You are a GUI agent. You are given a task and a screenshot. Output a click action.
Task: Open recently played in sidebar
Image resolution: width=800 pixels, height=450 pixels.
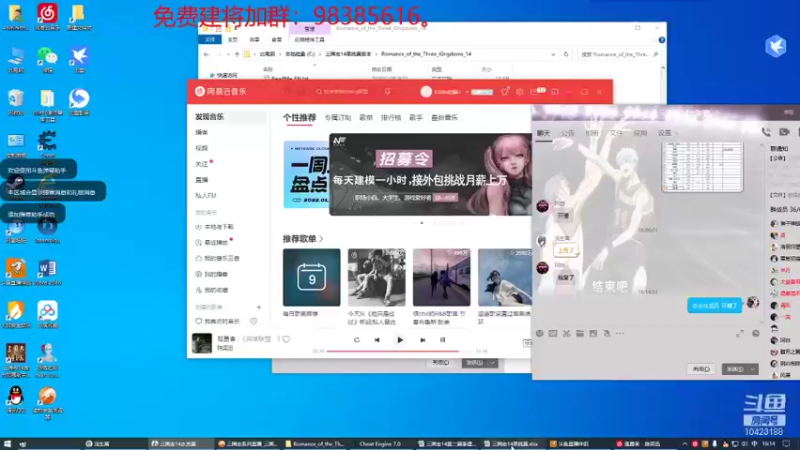212,243
